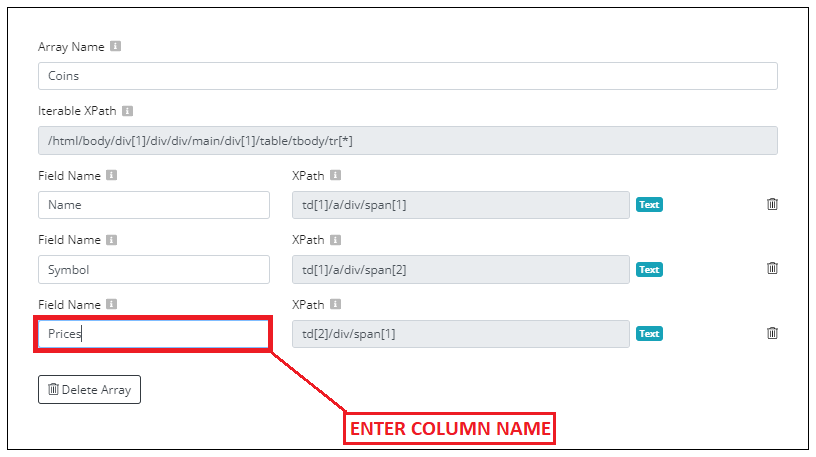Screen dimensions: 816x457
Task: Click info icon next to Prices row's Field Name label
Action: pyautogui.click(x=111, y=304)
